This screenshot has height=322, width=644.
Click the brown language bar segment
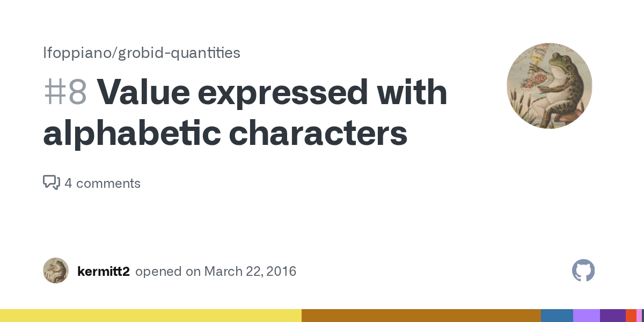pos(421,316)
